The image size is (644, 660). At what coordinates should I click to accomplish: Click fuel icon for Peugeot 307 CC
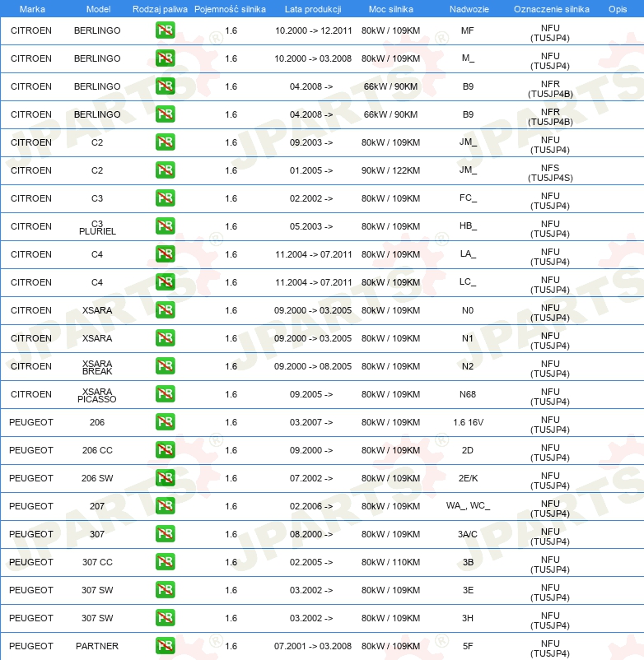coord(165,562)
